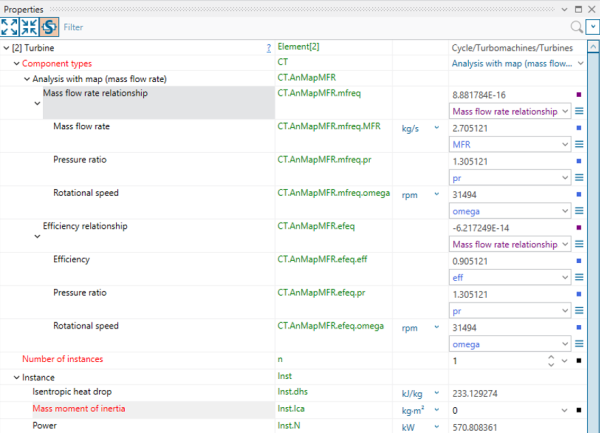Collapse the [2] Turbine tree node

coord(6,48)
